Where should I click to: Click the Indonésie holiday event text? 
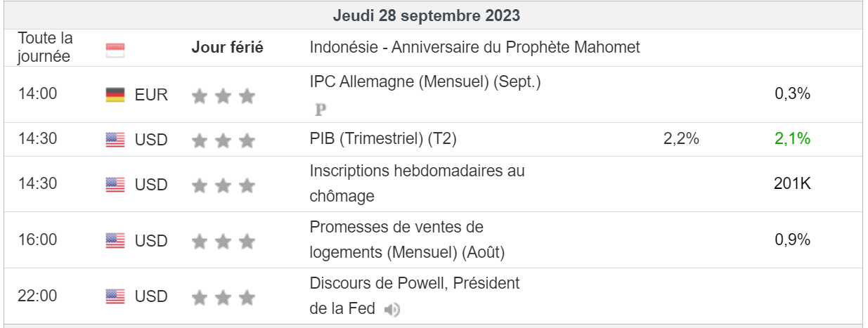pos(474,48)
